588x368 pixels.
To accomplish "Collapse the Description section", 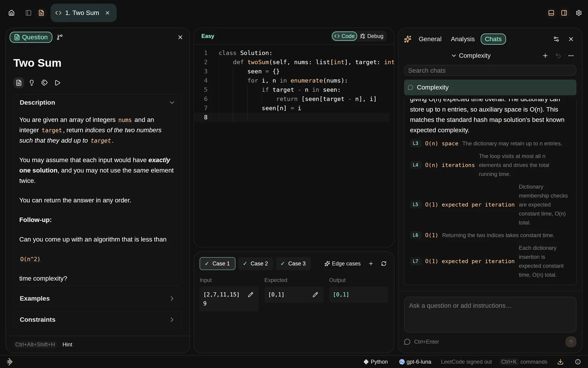I will (98, 103).
